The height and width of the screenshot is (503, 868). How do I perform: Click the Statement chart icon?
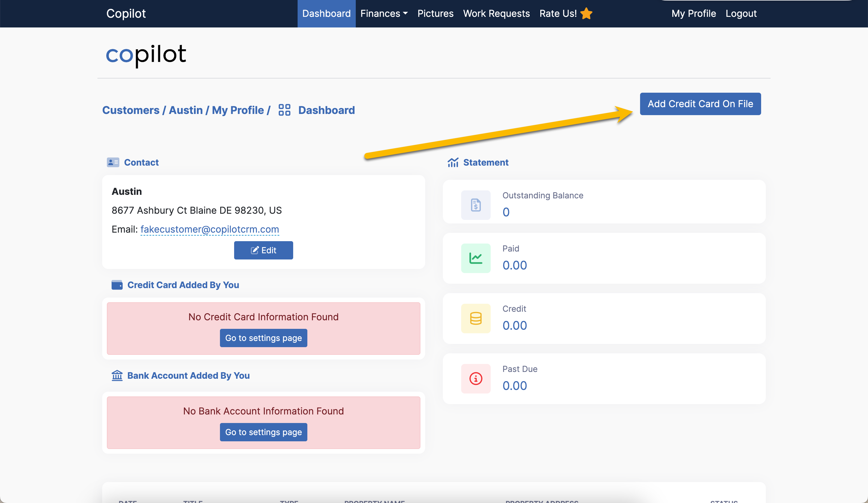453,162
